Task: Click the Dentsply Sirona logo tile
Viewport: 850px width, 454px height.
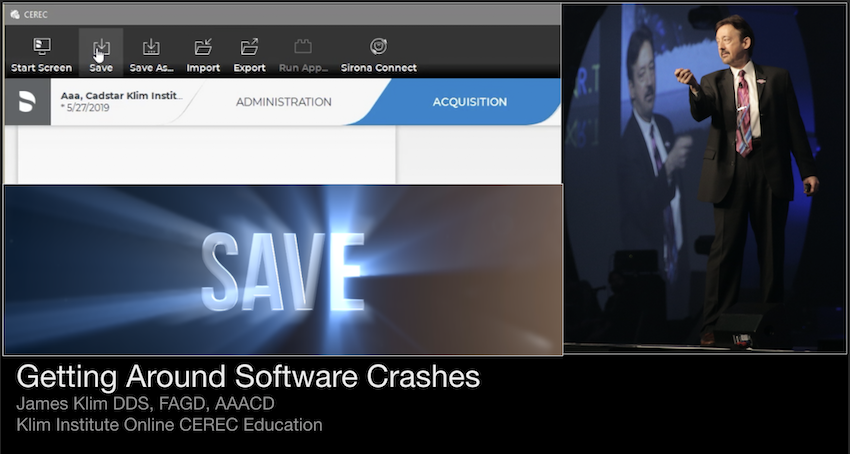Action: (x=28, y=102)
